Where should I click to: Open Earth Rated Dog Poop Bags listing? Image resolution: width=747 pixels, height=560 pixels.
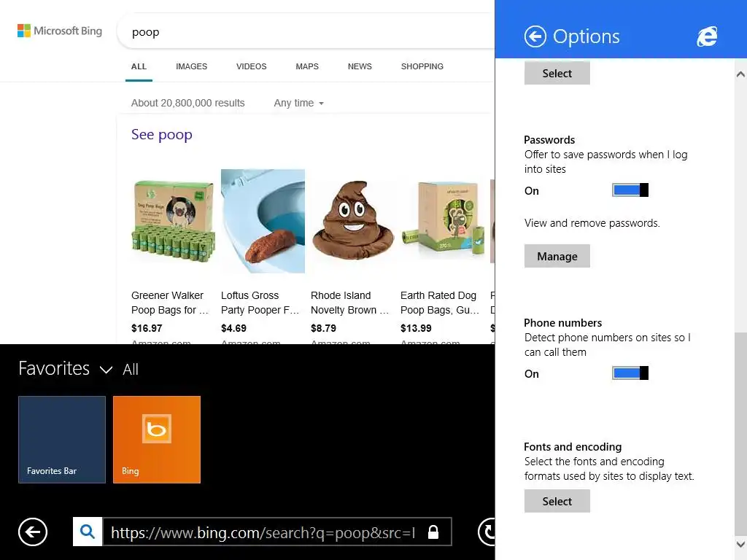pos(440,303)
